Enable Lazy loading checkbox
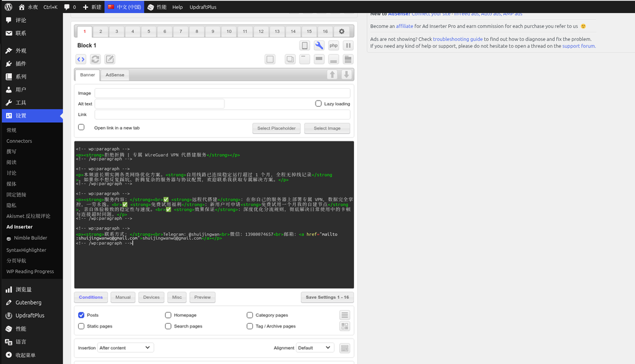This screenshot has height=364, width=635. [x=318, y=104]
